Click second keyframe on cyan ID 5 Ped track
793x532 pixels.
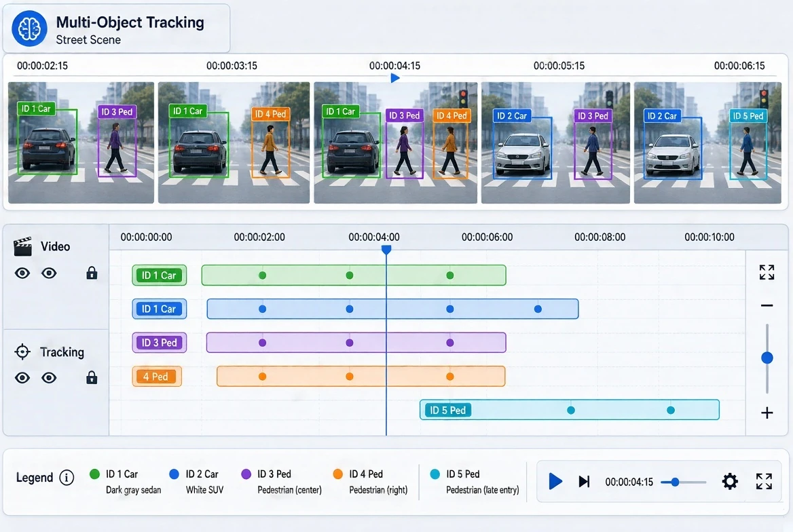(x=671, y=410)
